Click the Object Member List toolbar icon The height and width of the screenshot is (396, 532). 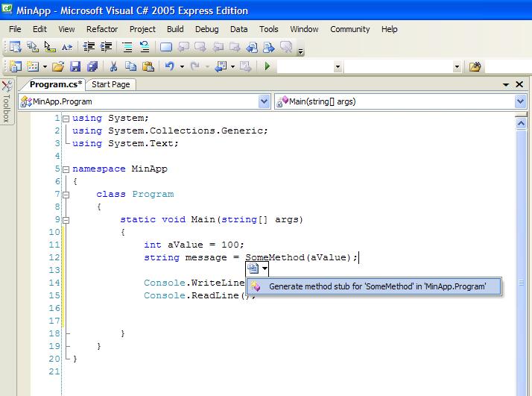(15, 46)
